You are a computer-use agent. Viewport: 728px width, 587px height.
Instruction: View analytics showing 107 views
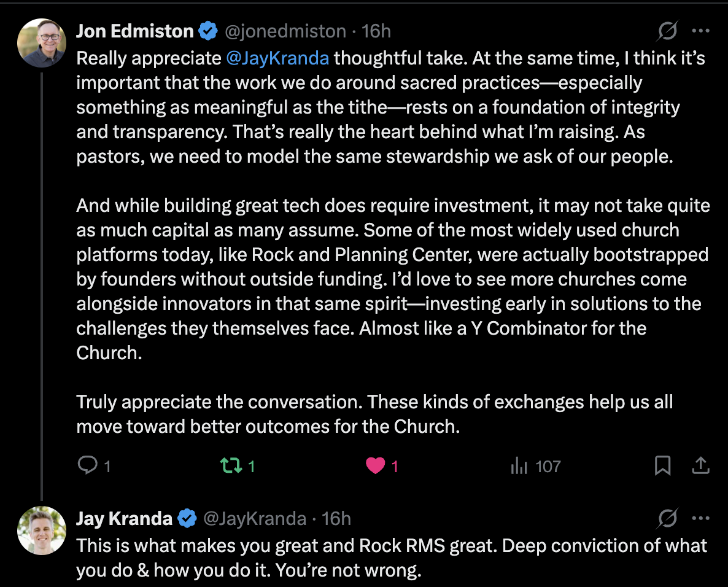(x=536, y=466)
